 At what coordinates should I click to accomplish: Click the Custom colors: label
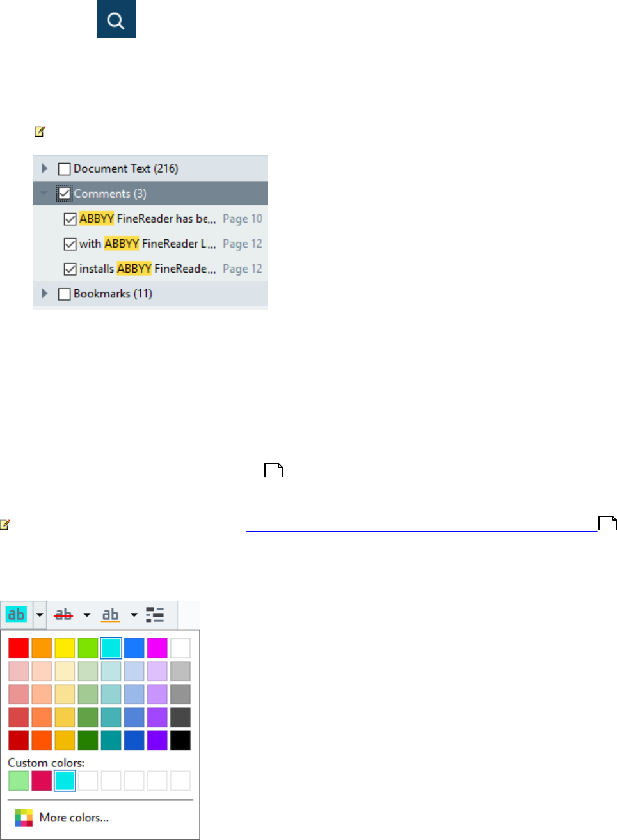(x=46, y=763)
